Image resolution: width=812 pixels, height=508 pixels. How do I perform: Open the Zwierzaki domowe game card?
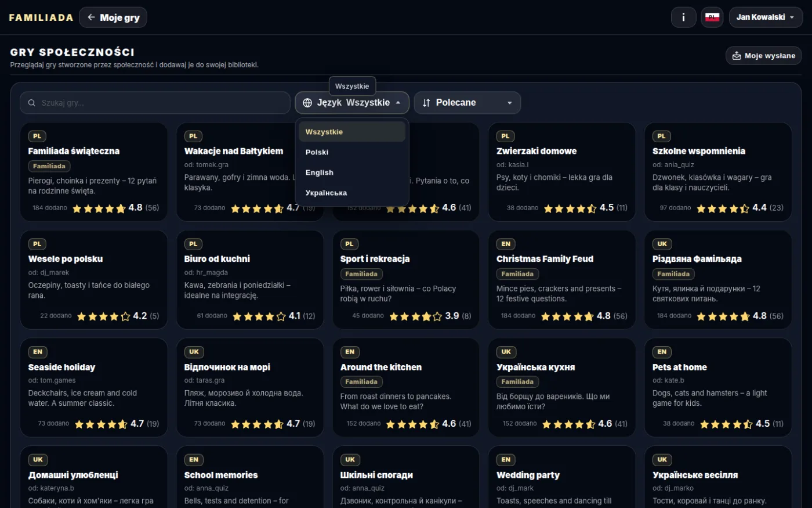click(561, 172)
